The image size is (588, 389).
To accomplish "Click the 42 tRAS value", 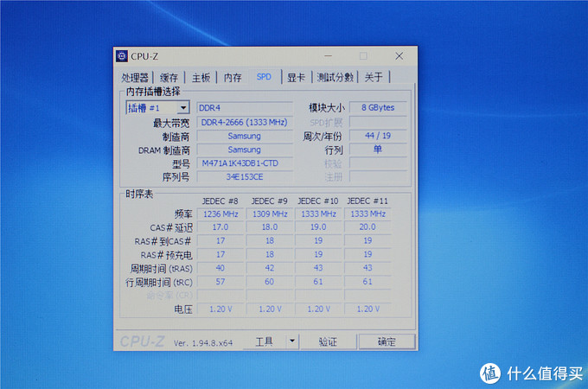I will coord(270,268).
